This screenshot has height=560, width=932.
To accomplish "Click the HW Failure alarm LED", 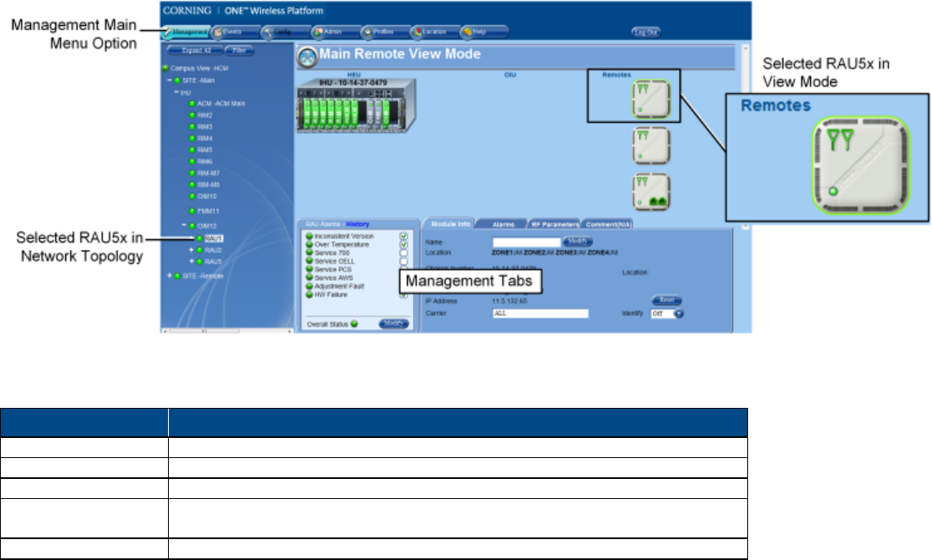I will [309, 294].
